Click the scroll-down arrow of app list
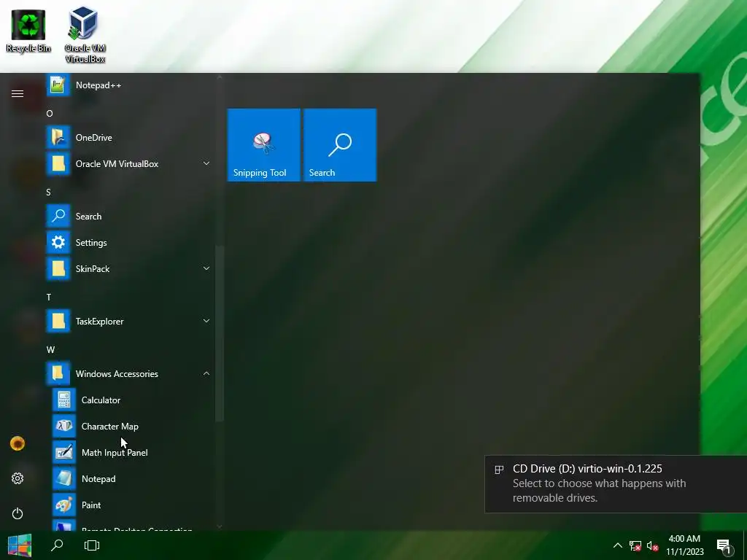Screen dimensions: 747x560 (x=219, y=526)
